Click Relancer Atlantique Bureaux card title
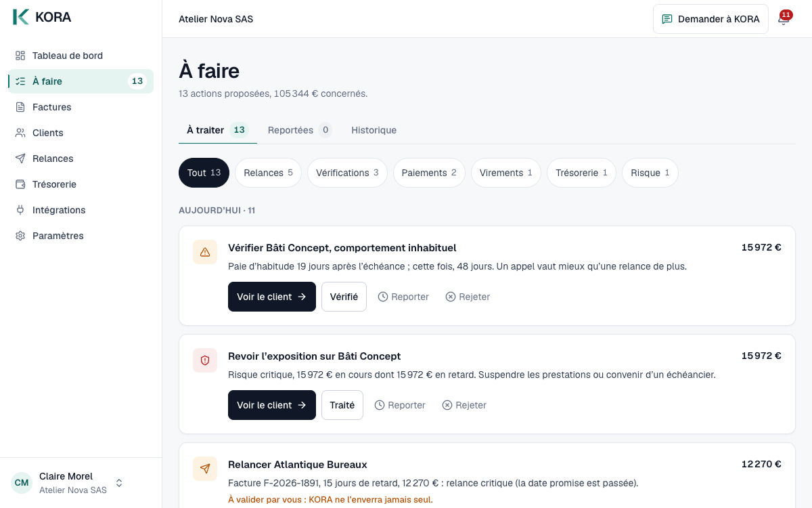812x508 pixels. tap(298, 465)
